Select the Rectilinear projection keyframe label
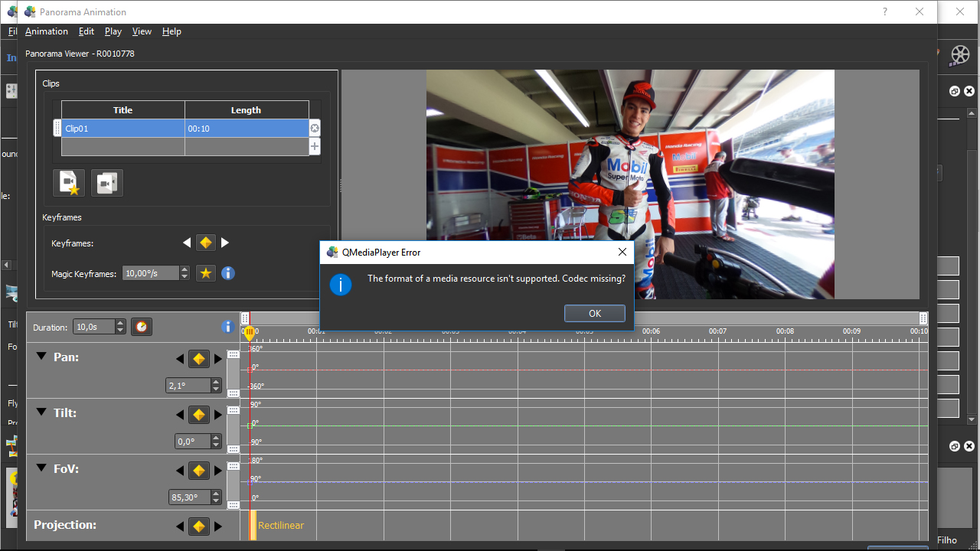 point(281,526)
